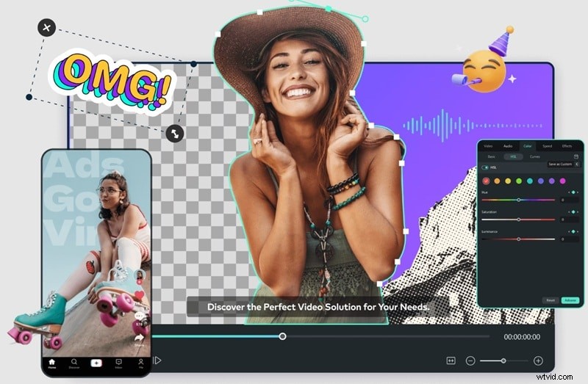Click the Hue value field
Viewport: 588px width, 384px height.
568,200
